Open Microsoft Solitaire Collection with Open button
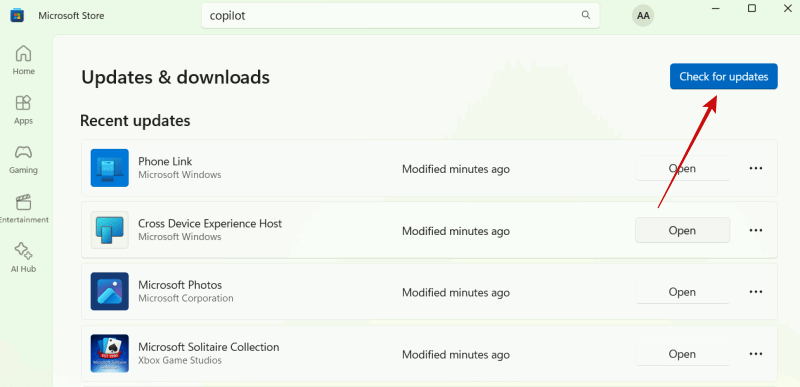The image size is (800, 387). pos(682,354)
